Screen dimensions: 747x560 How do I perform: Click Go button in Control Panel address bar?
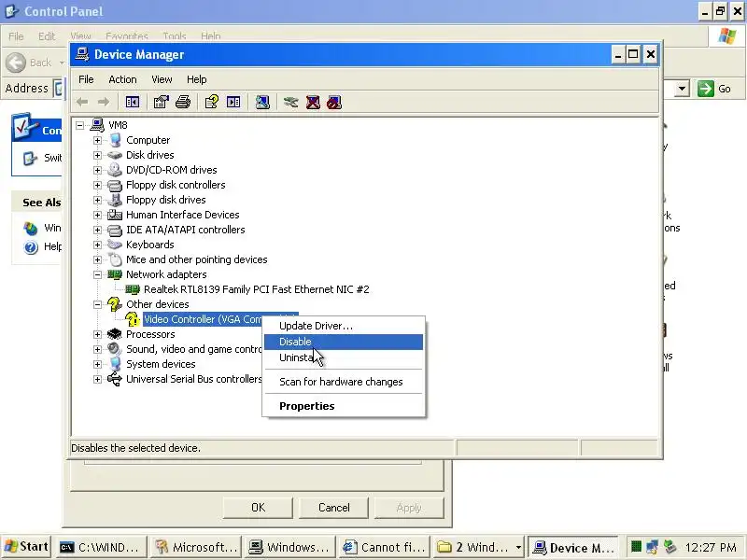(715, 89)
